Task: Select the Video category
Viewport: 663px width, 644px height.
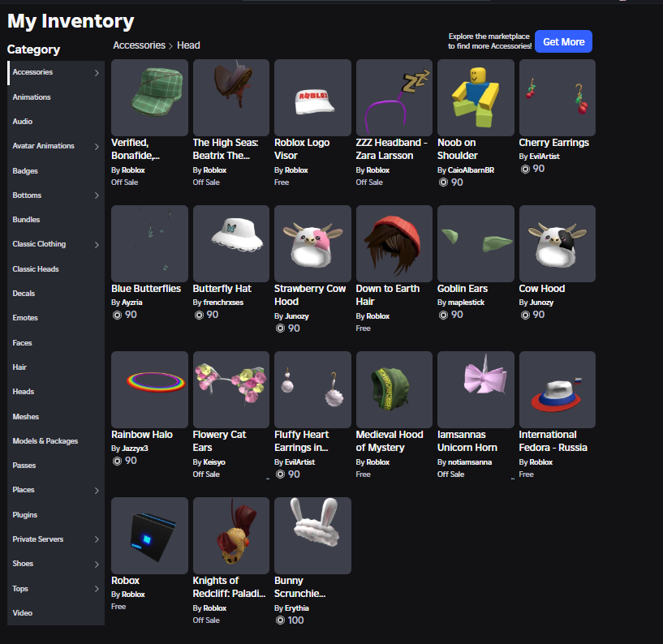Action: pos(56,613)
